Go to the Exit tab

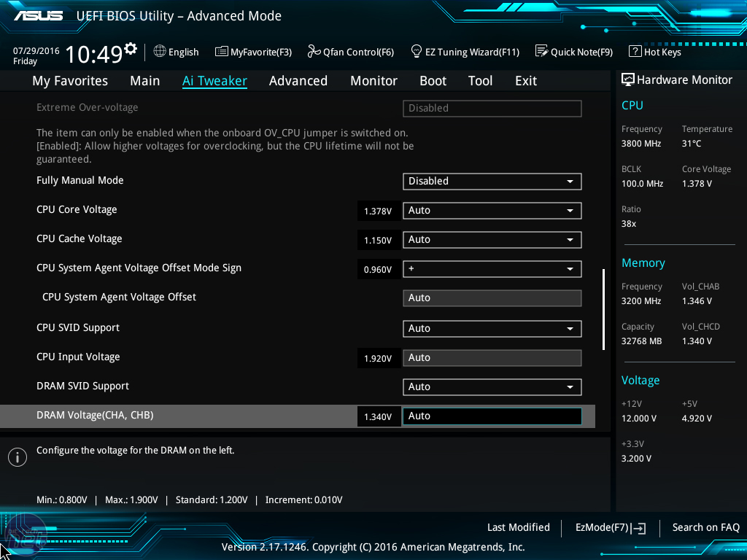point(526,80)
